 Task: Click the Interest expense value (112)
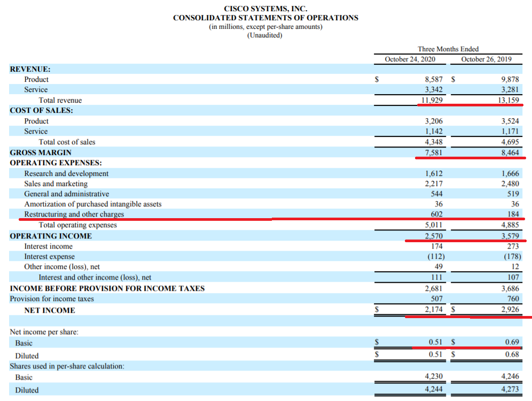click(x=435, y=256)
